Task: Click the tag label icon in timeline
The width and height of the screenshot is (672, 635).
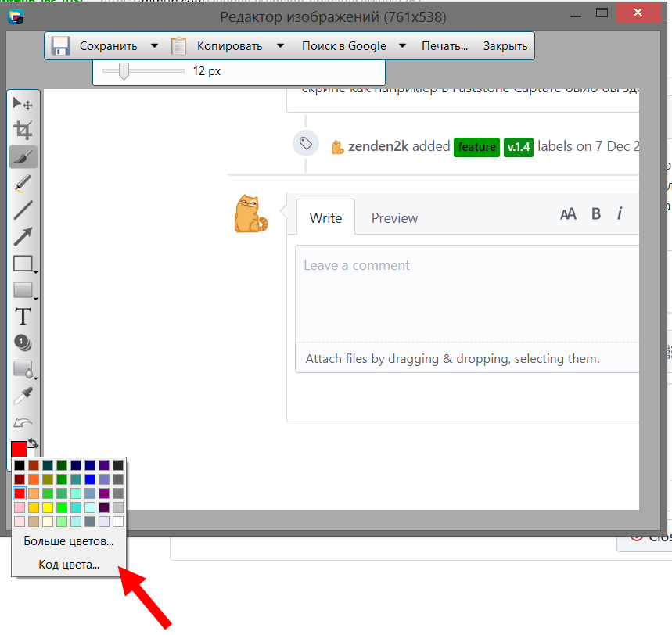Action: [x=306, y=143]
